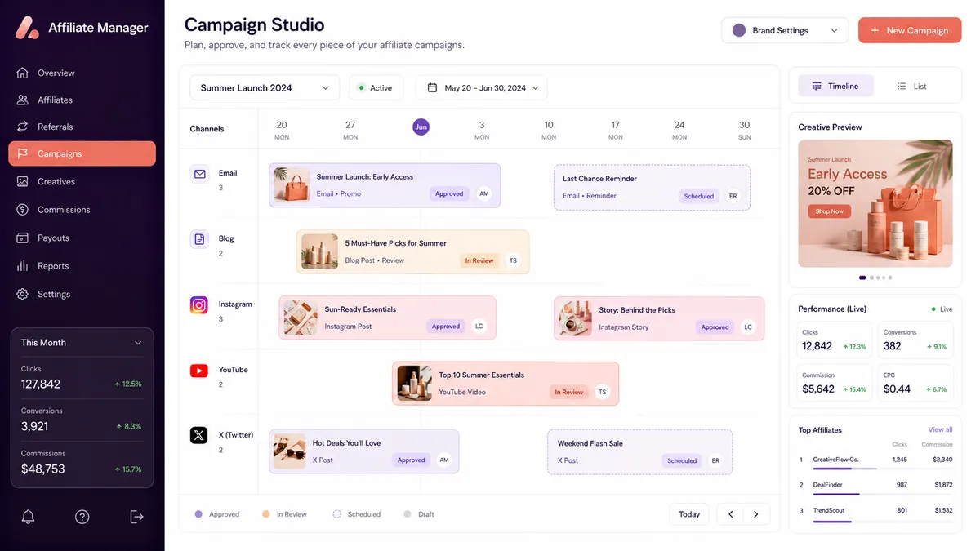Click the X (Twitter) channel icon
Image resolution: width=980 pixels, height=551 pixels.
[199, 435]
